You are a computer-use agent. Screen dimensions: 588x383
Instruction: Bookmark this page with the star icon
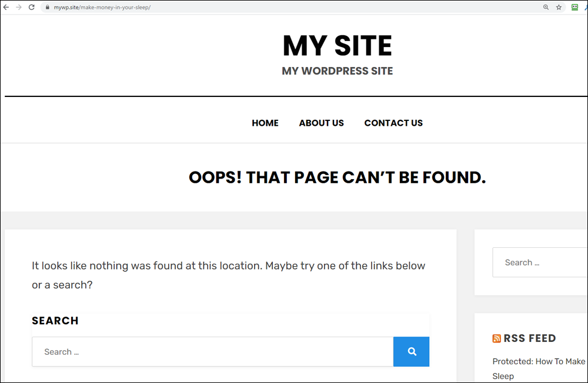(559, 7)
